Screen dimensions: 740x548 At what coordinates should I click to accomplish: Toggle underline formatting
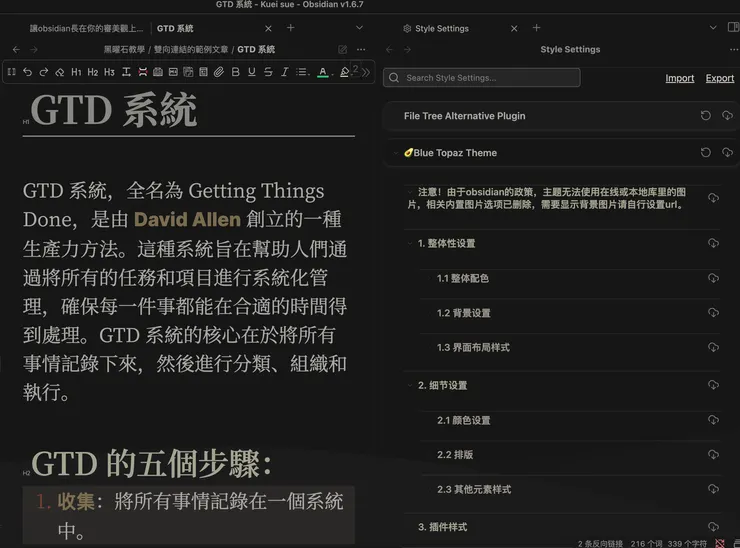[x=252, y=72]
